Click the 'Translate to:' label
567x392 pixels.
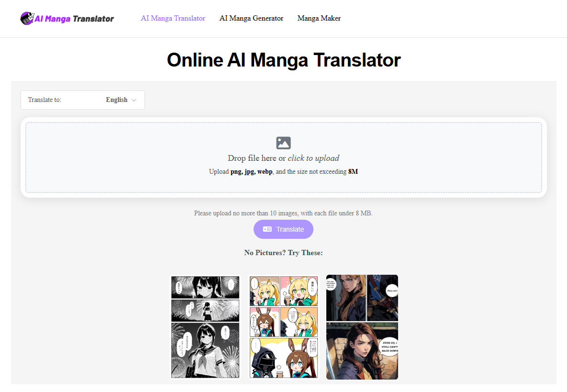click(45, 100)
